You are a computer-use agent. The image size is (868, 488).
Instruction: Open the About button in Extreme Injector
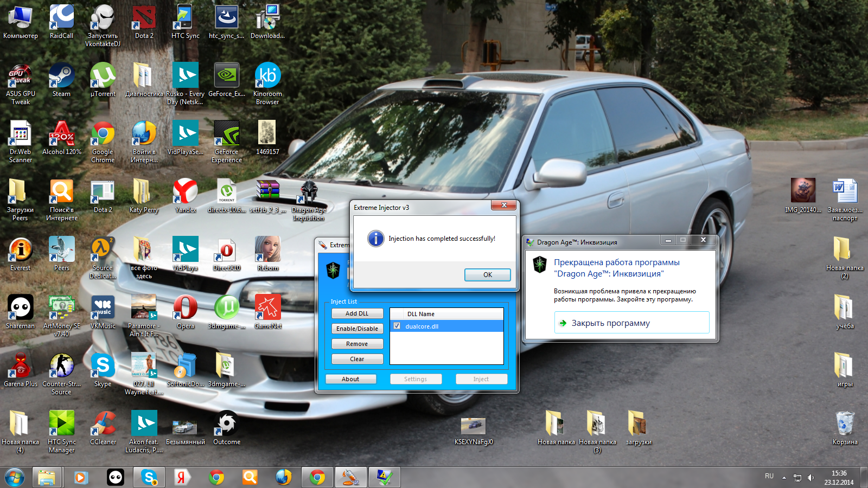coord(350,379)
